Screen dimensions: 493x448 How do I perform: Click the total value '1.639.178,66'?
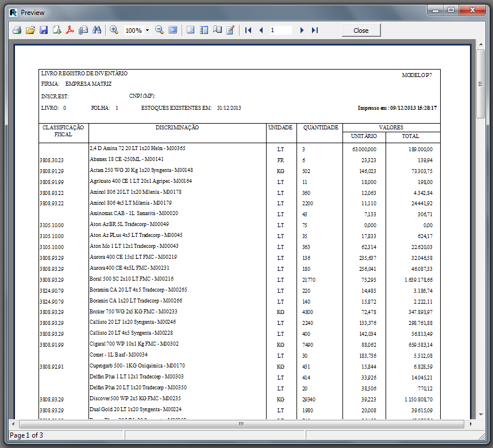click(418, 280)
